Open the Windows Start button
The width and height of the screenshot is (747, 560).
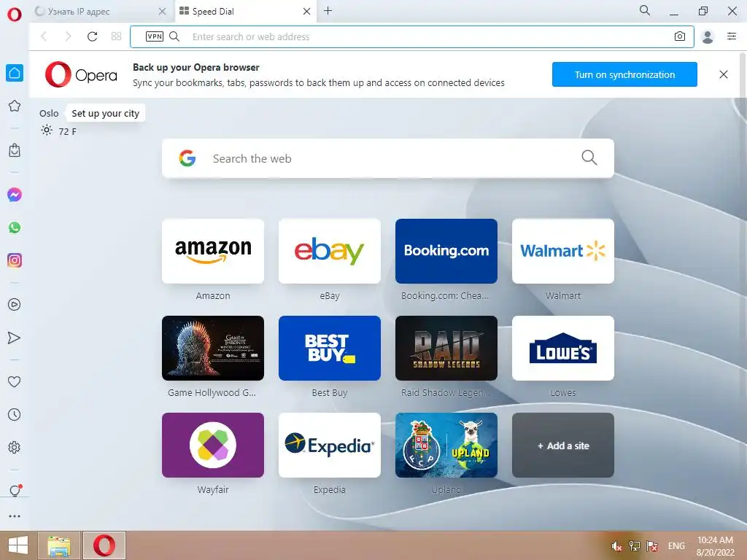tap(18, 545)
